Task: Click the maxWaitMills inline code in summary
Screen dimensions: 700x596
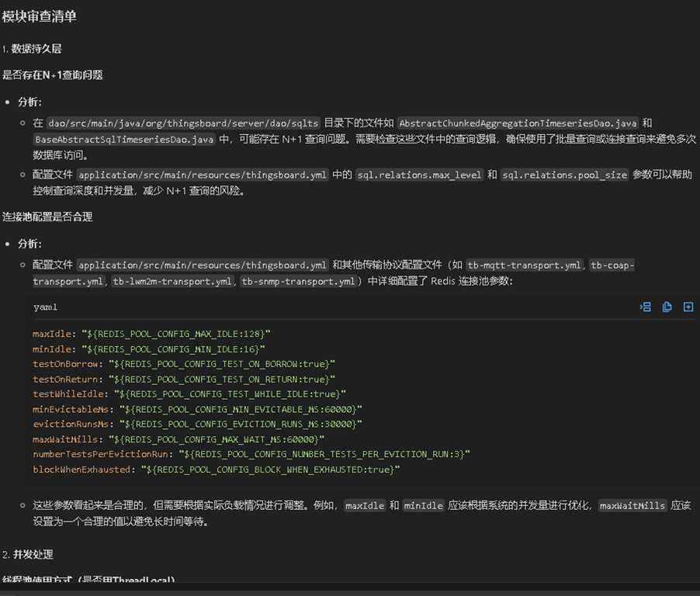Action: coord(632,505)
